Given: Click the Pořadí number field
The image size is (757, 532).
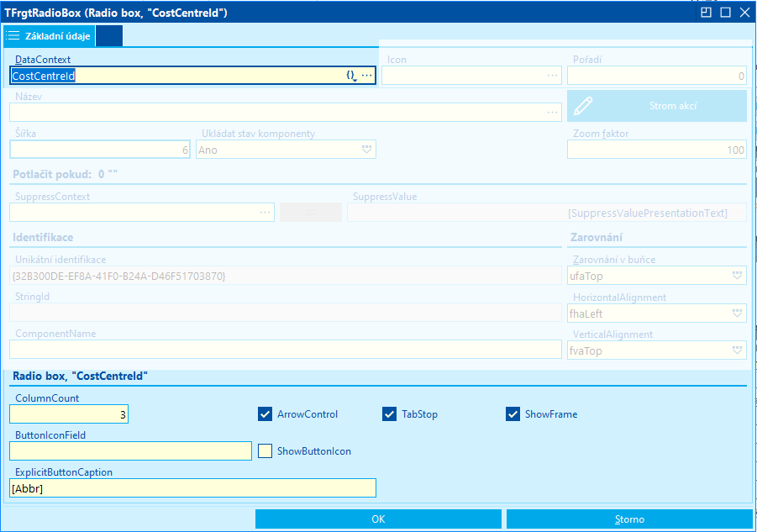Looking at the screenshot, I should coord(657,76).
